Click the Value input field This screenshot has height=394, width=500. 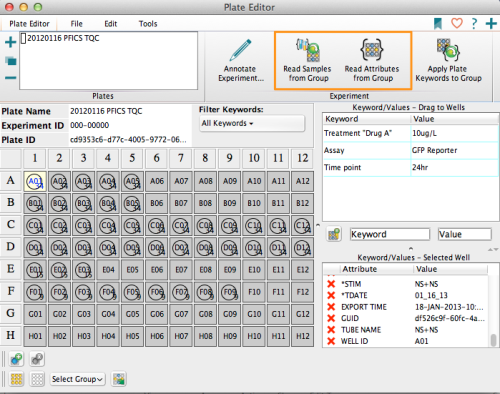click(465, 234)
